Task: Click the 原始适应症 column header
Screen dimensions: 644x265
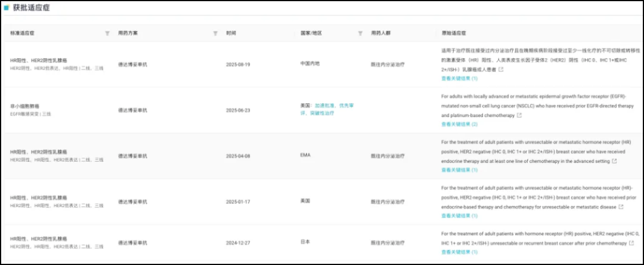Action: (x=451, y=33)
